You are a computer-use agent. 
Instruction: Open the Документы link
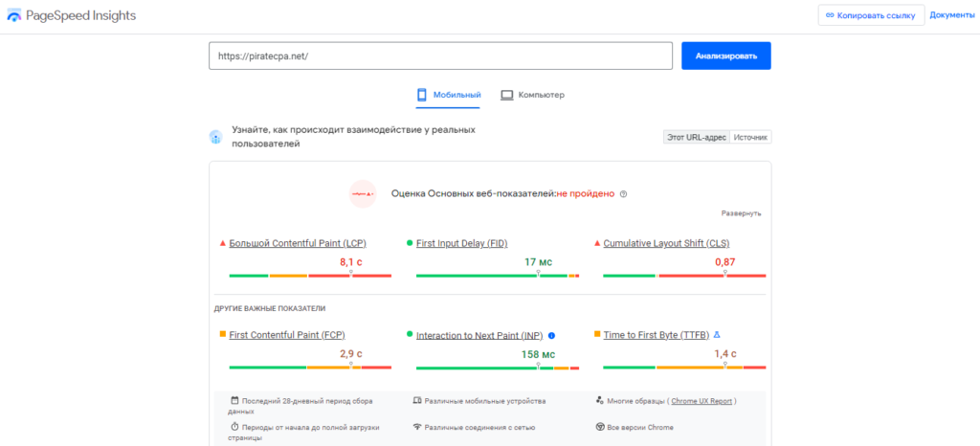[x=952, y=15]
